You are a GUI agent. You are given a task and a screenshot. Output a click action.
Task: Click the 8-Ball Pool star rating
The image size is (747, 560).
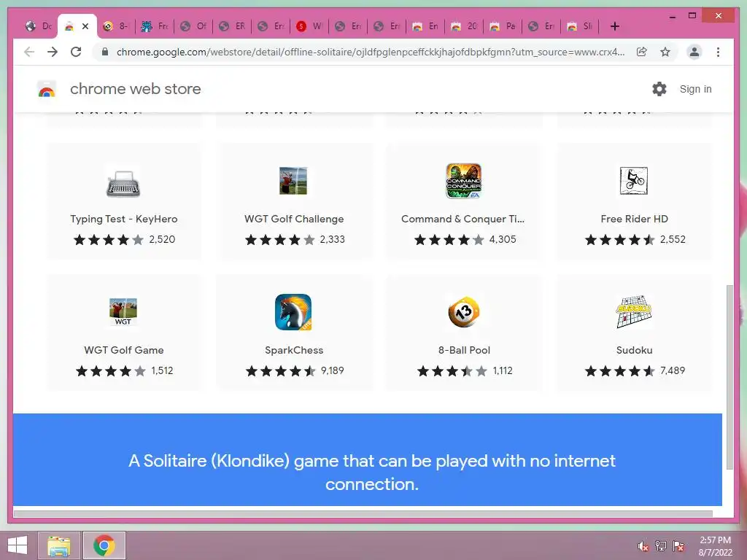pos(452,371)
